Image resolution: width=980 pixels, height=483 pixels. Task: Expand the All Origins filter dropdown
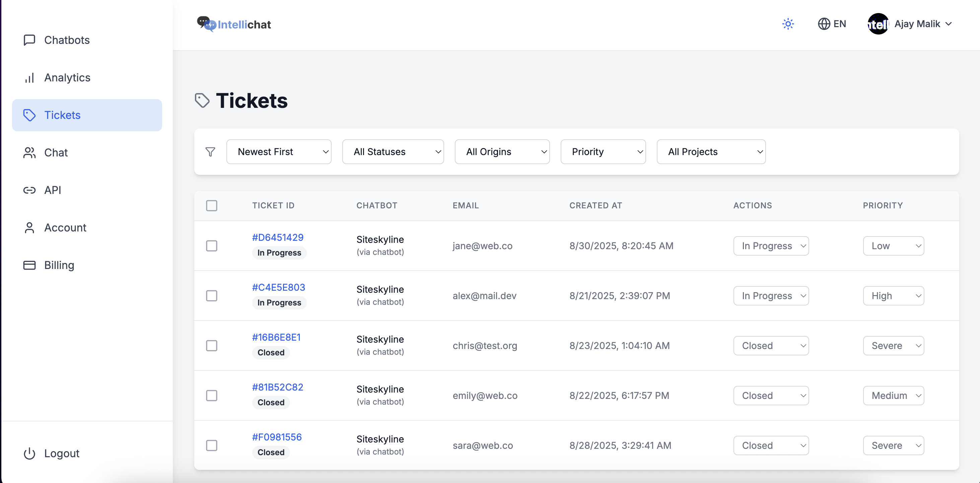point(502,151)
